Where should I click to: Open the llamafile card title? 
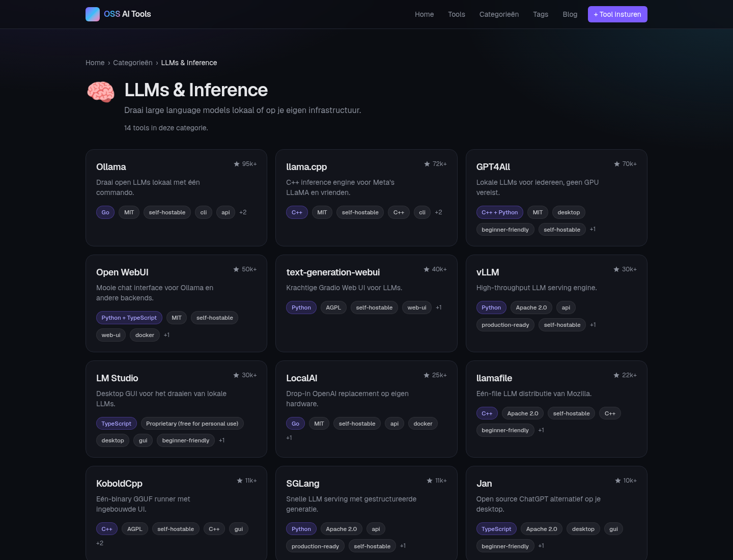pyautogui.click(x=494, y=378)
